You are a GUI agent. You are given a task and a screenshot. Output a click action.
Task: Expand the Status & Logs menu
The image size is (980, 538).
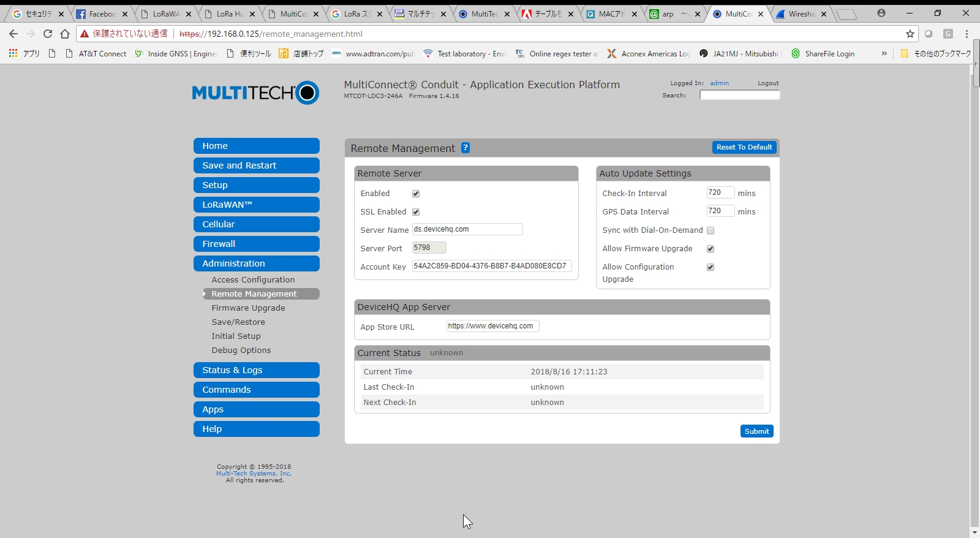[257, 370]
